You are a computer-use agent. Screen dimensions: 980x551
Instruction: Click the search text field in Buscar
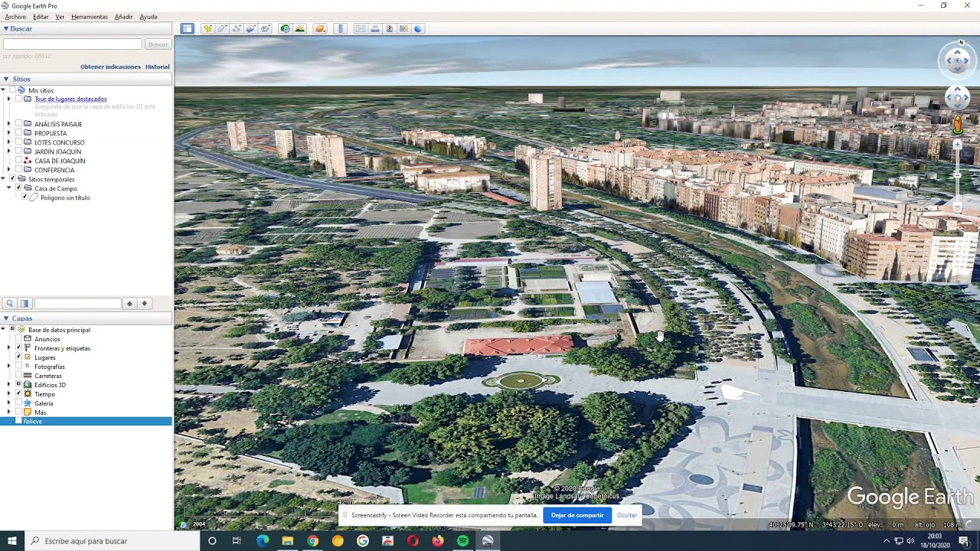coord(73,44)
